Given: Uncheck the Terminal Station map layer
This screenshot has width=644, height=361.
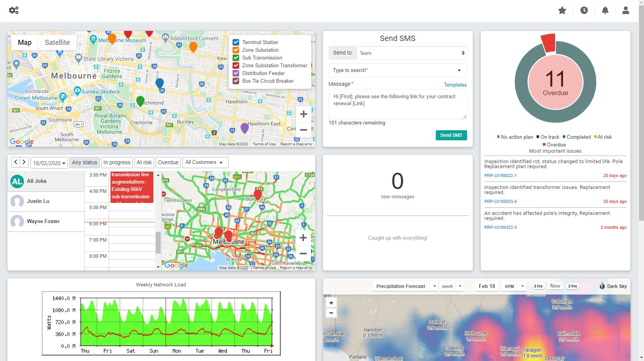Looking at the screenshot, I should [236, 42].
